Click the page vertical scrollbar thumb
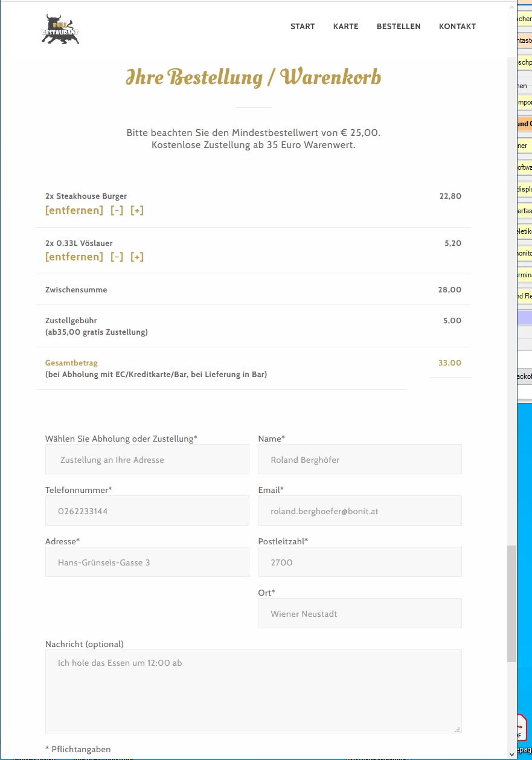 (512, 604)
